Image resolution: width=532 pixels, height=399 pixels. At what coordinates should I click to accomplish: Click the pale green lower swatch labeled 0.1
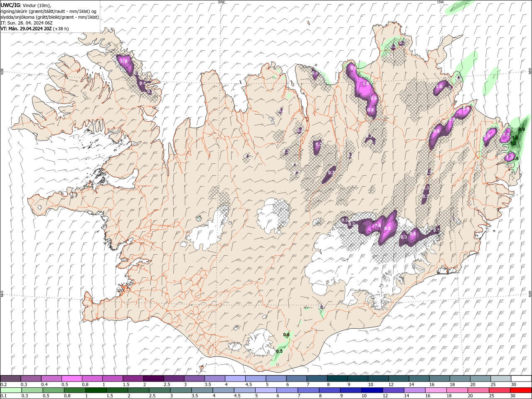pos(11,390)
